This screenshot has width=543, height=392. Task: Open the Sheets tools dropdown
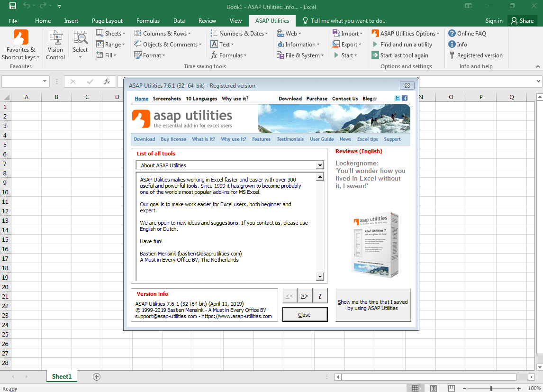(x=111, y=33)
